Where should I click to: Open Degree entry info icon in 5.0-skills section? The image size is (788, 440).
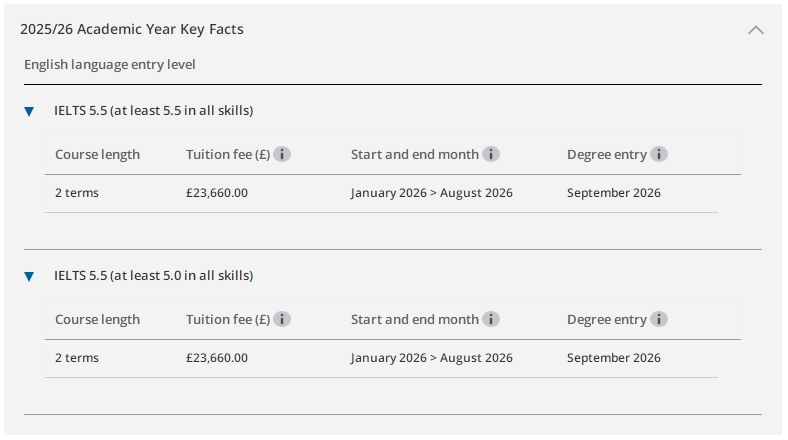click(x=659, y=319)
